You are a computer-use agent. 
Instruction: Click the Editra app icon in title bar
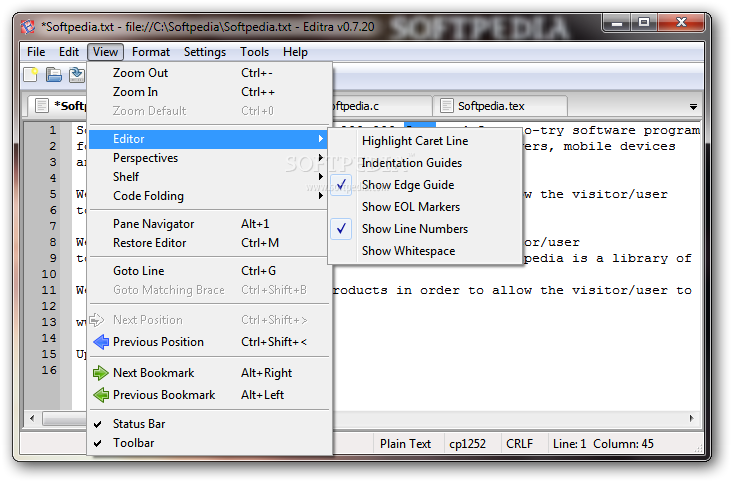tap(28, 27)
